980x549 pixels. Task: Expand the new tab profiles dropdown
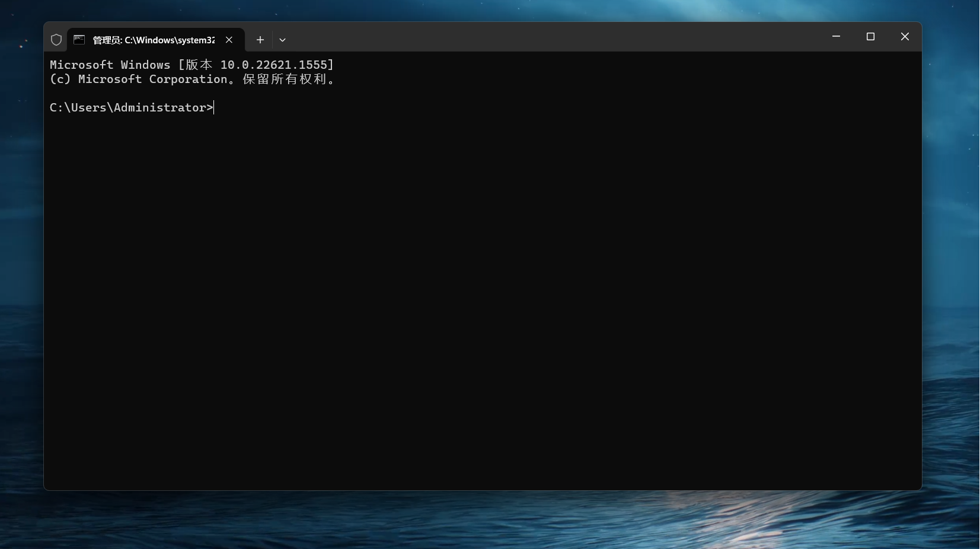pyautogui.click(x=283, y=40)
